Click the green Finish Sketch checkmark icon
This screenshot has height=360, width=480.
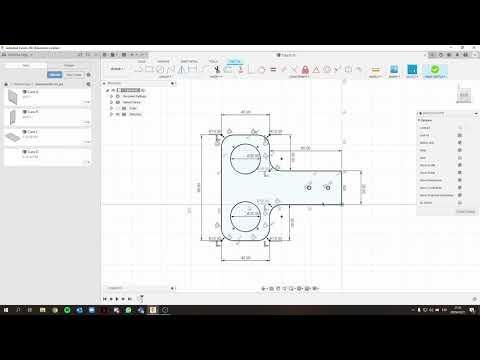point(434,69)
